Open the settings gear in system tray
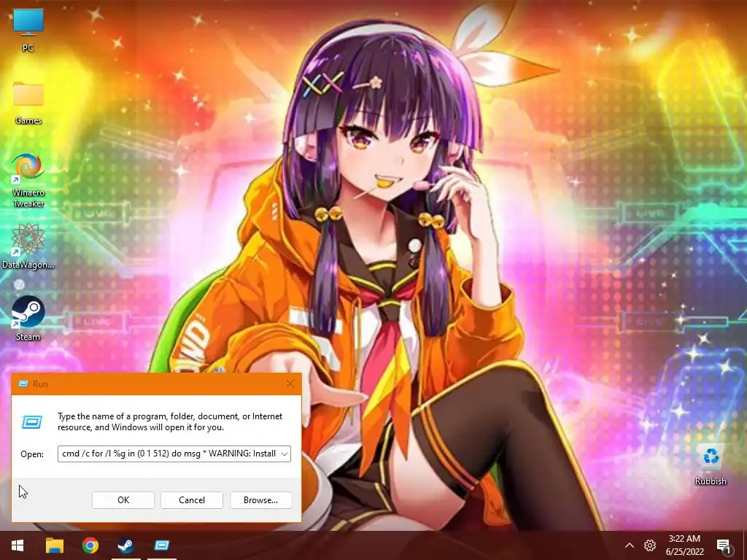This screenshot has width=747, height=560. [650, 545]
